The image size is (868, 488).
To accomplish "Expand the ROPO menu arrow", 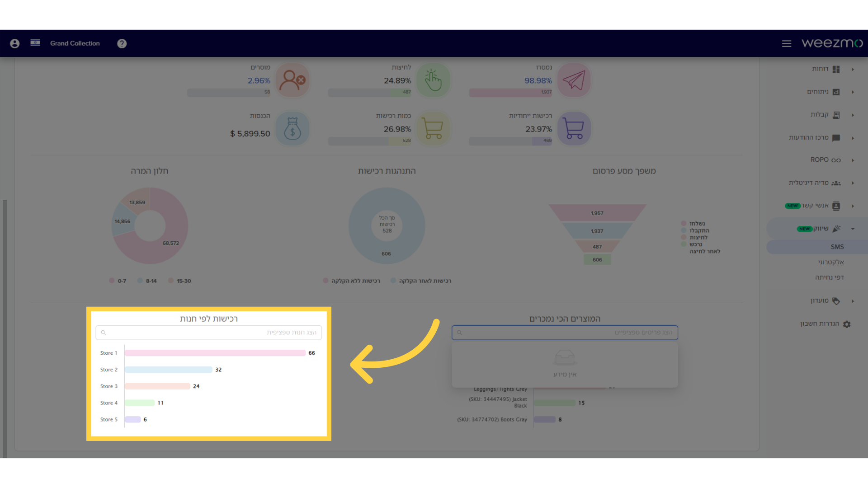I will 853,160.
